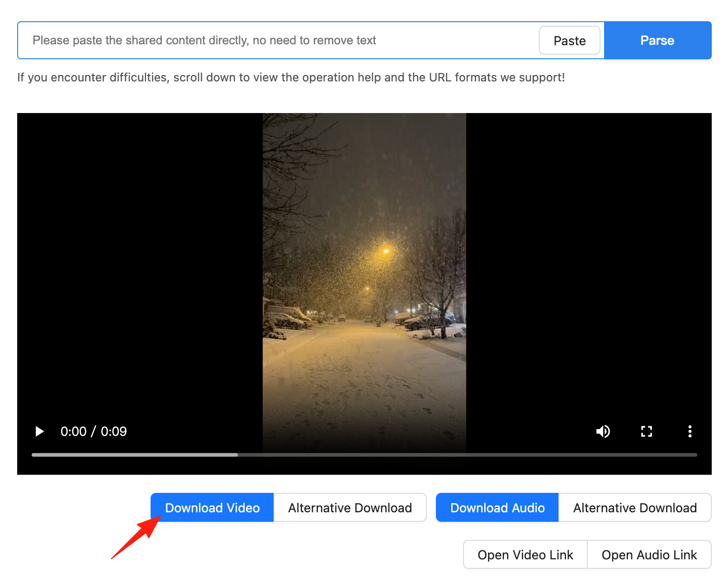Open Audio Link
This screenshot has width=728, height=586.
[x=649, y=555]
